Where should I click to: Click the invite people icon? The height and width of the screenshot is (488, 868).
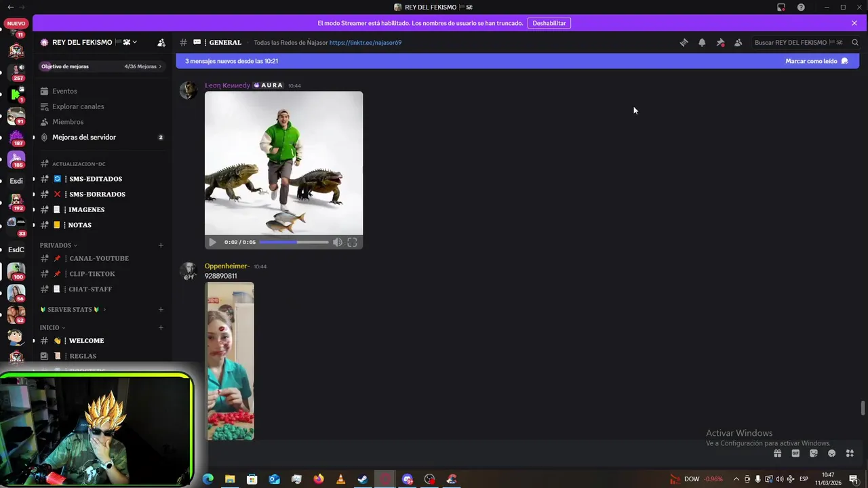click(x=161, y=42)
